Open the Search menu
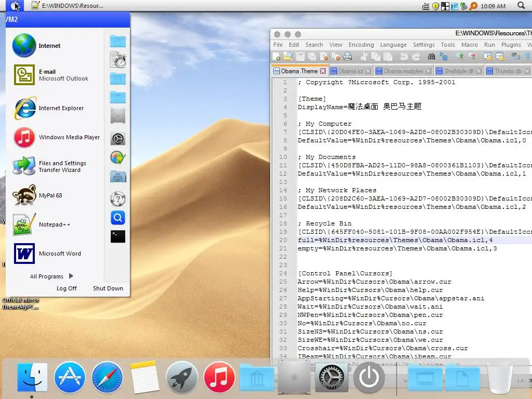The image size is (532, 399). pos(314,45)
